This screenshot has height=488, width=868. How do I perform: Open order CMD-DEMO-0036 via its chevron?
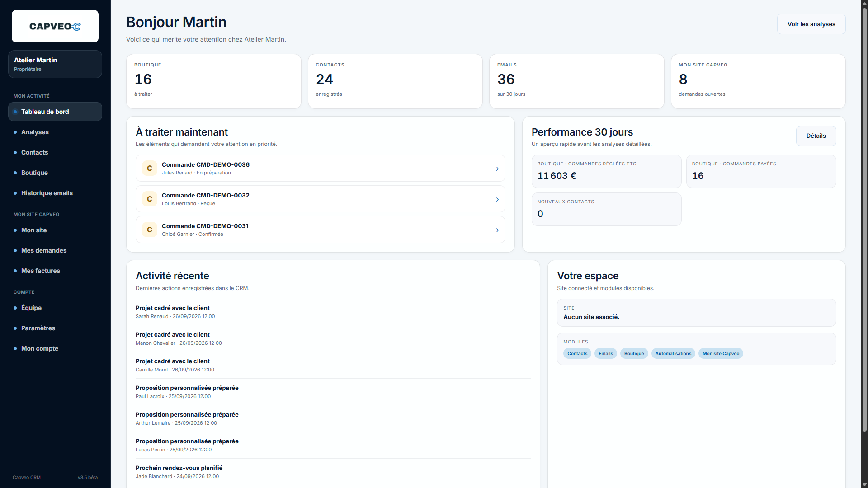(497, 169)
